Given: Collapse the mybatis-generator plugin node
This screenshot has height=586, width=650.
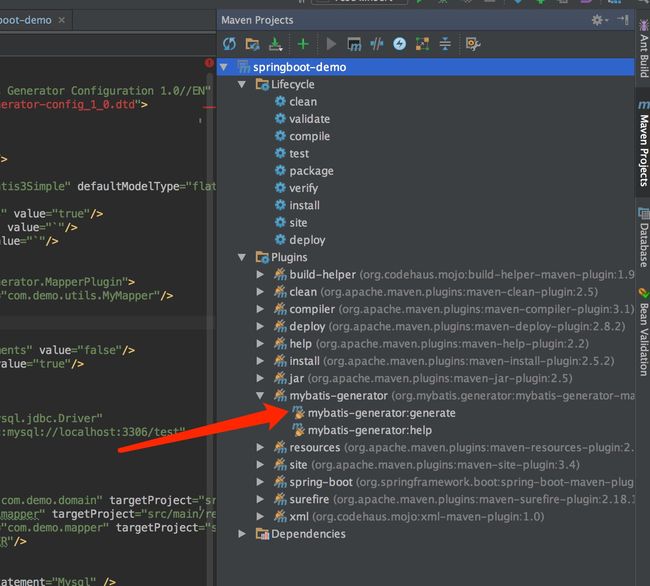Looking at the screenshot, I should tap(260, 396).
